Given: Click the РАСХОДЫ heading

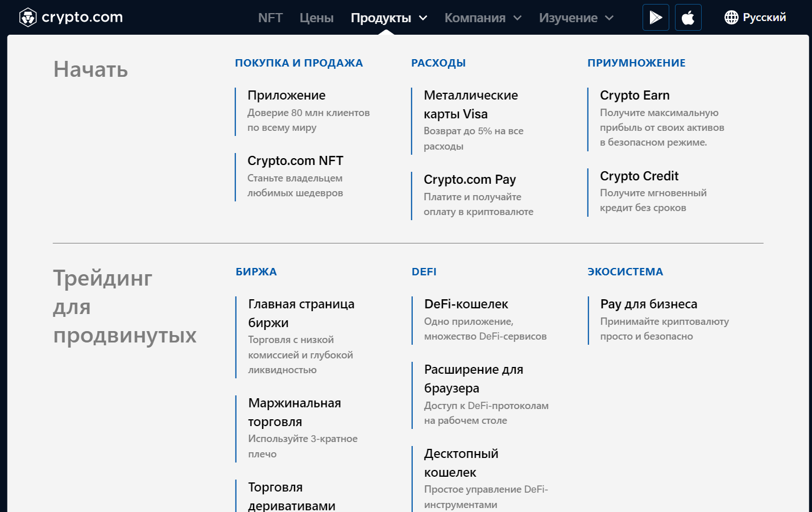Looking at the screenshot, I should coord(438,63).
